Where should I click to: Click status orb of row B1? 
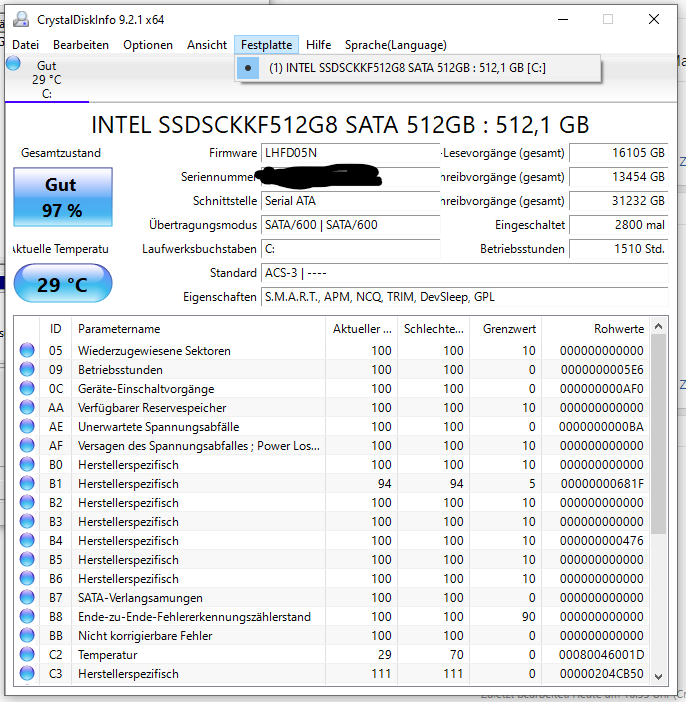click(x=27, y=483)
